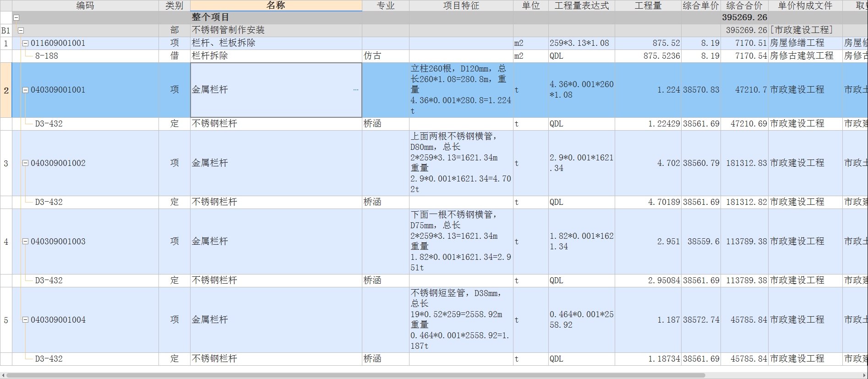
Task: Collapse item 040309001004 tree node
Action: coord(26,320)
